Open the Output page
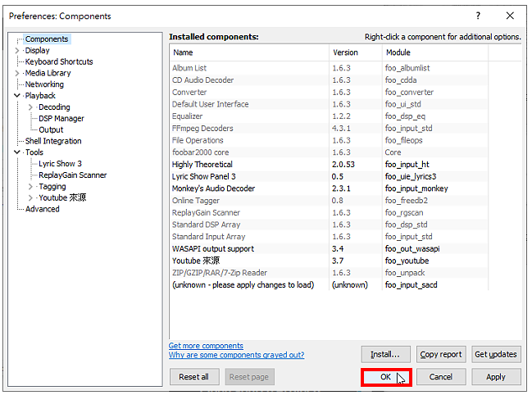Image resolution: width=532 pixels, height=395 pixels. tap(51, 129)
